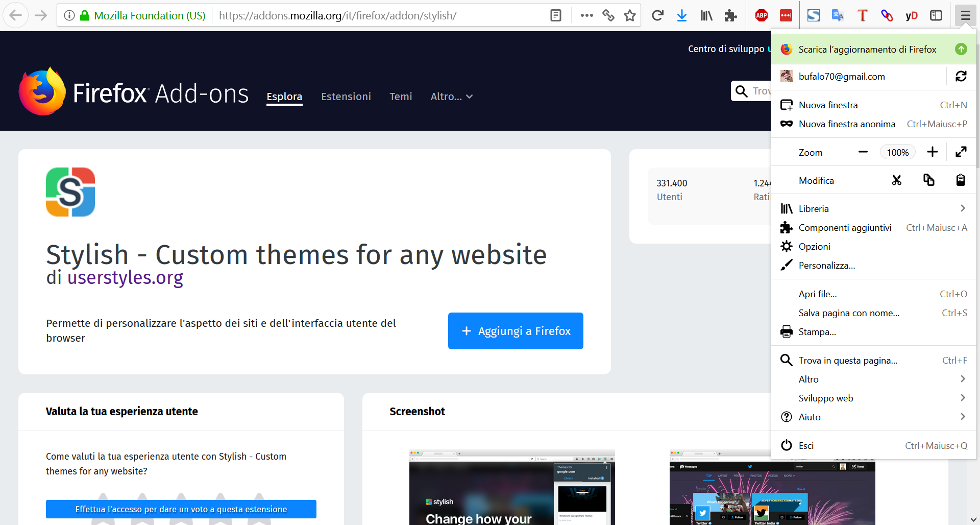Click the red three-dots extension icon
Screen dimensions: 980x525
tap(786, 15)
